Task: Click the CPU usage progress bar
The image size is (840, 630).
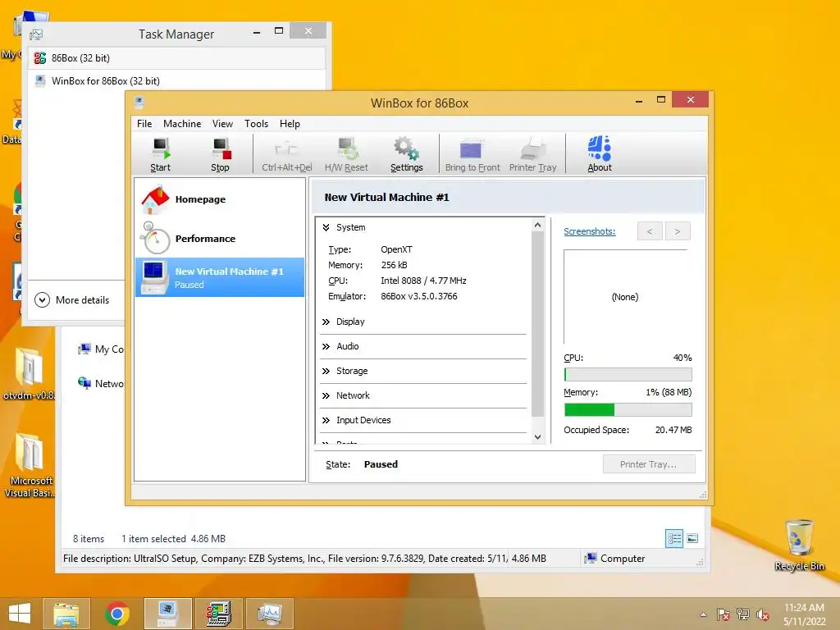Action: tap(628, 374)
